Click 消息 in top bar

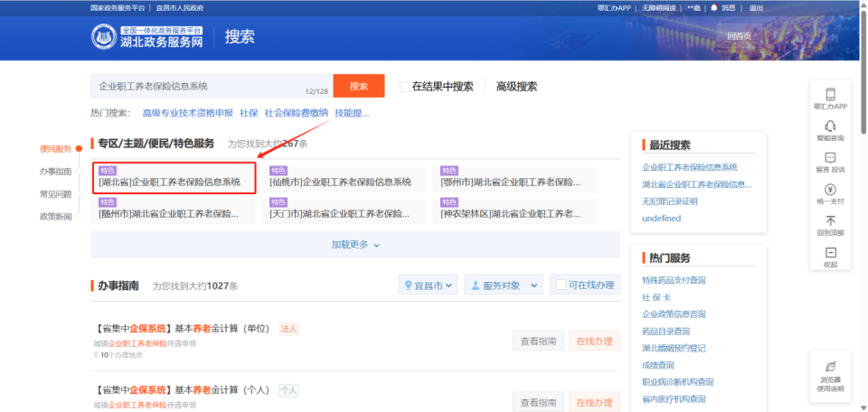click(x=728, y=8)
